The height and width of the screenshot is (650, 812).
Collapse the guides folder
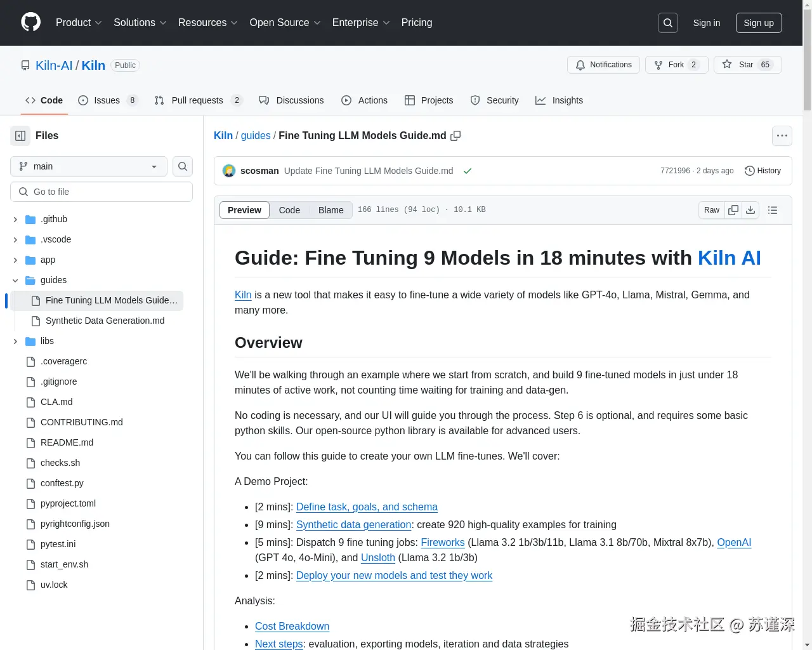point(15,280)
